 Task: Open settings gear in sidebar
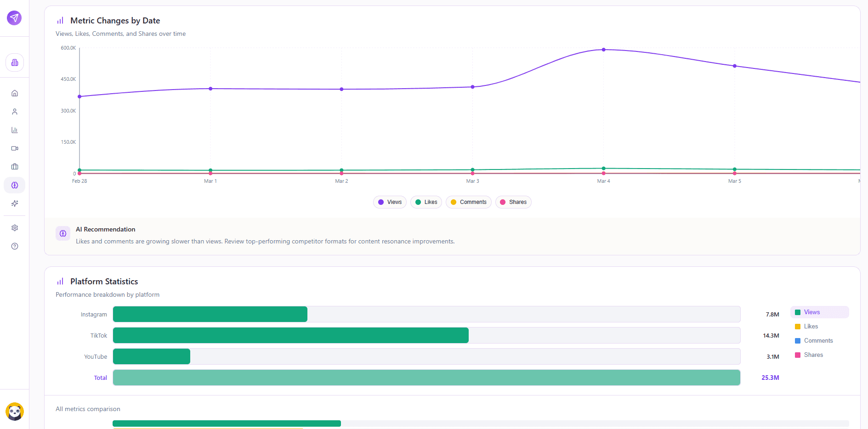(x=15, y=228)
